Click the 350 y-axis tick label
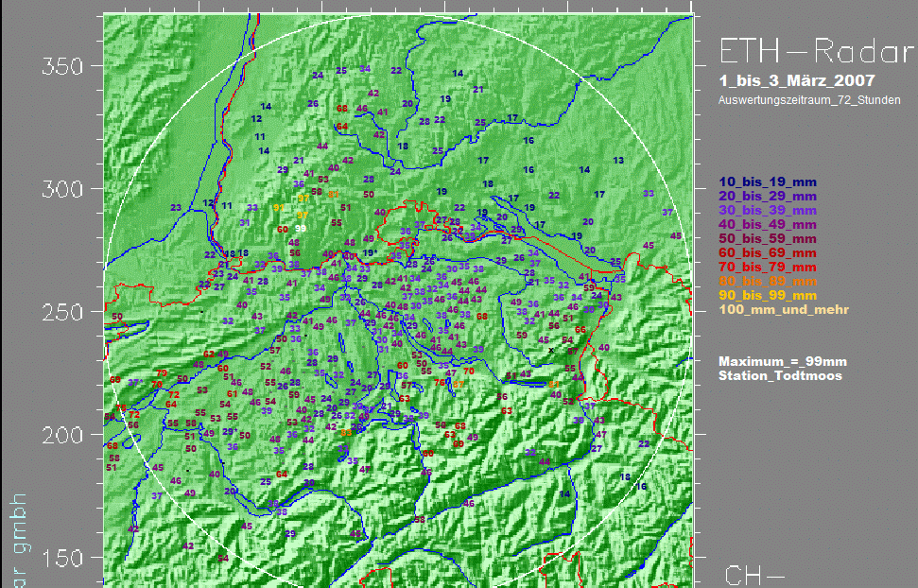 coord(61,67)
